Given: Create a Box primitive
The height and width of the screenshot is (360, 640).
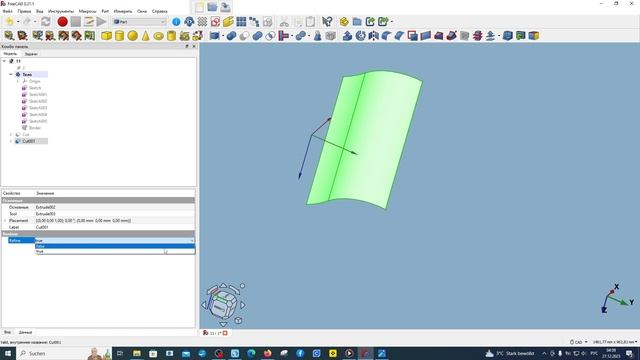Looking at the screenshot, I should tap(107, 36).
